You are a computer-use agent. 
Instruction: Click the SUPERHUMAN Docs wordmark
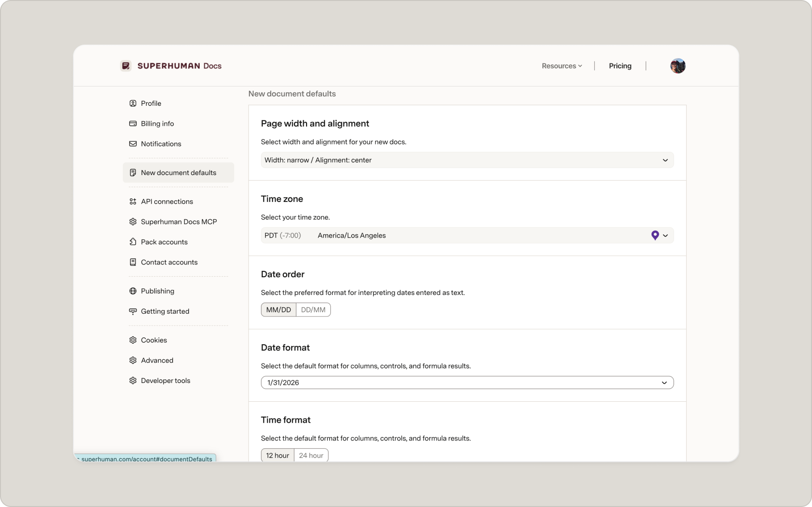pyautogui.click(x=179, y=66)
